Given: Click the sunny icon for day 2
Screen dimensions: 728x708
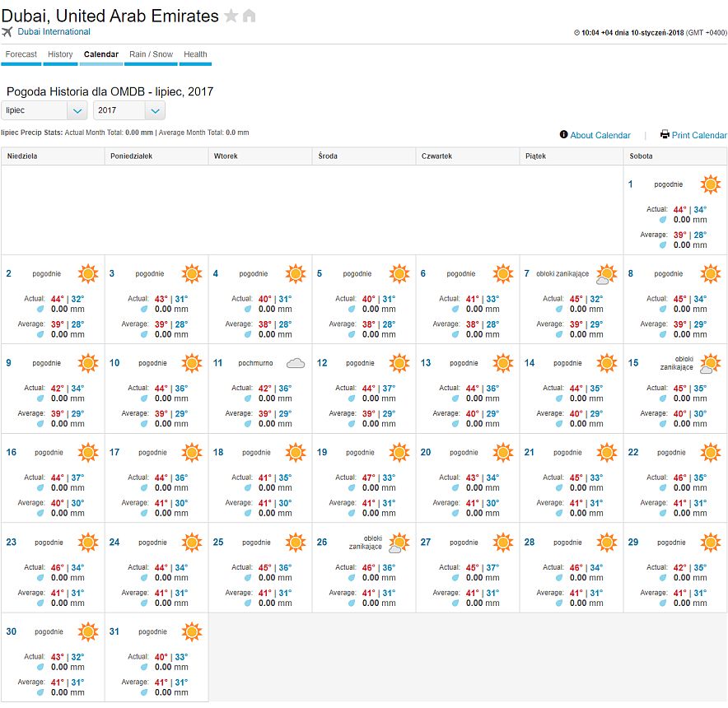Looking at the screenshot, I should pyautogui.click(x=88, y=273).
